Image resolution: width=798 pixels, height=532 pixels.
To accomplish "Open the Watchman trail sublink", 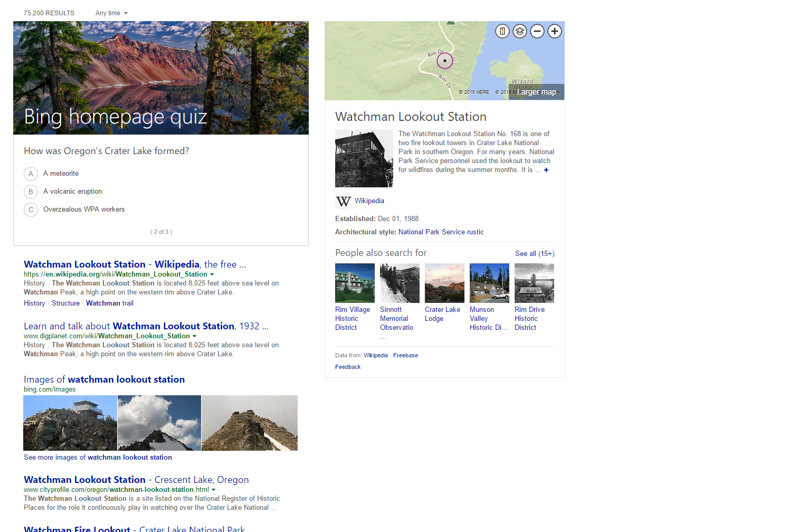I will pos(110,303).
